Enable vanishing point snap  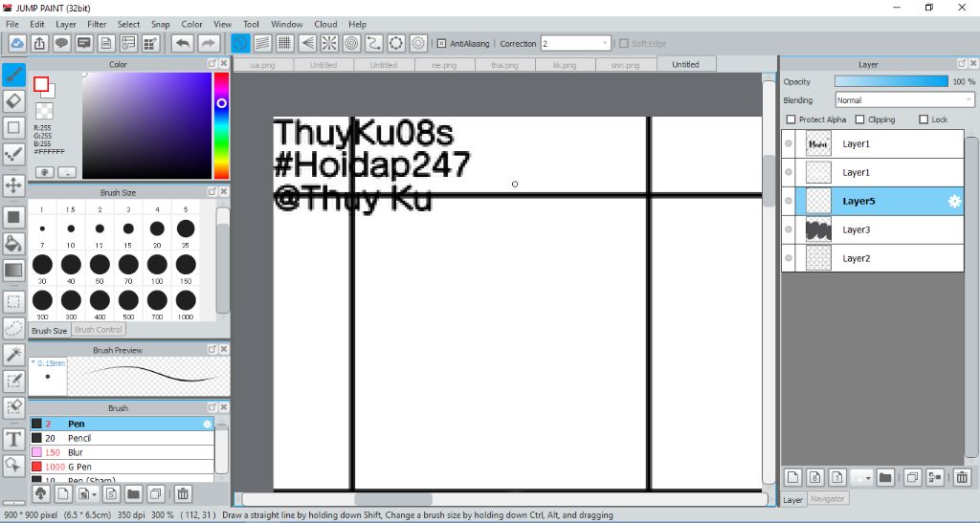click(x=307, y=43)
